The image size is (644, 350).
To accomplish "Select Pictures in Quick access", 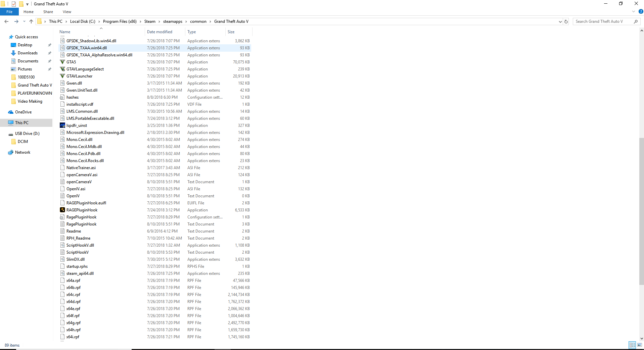I will tap(25, 69).
